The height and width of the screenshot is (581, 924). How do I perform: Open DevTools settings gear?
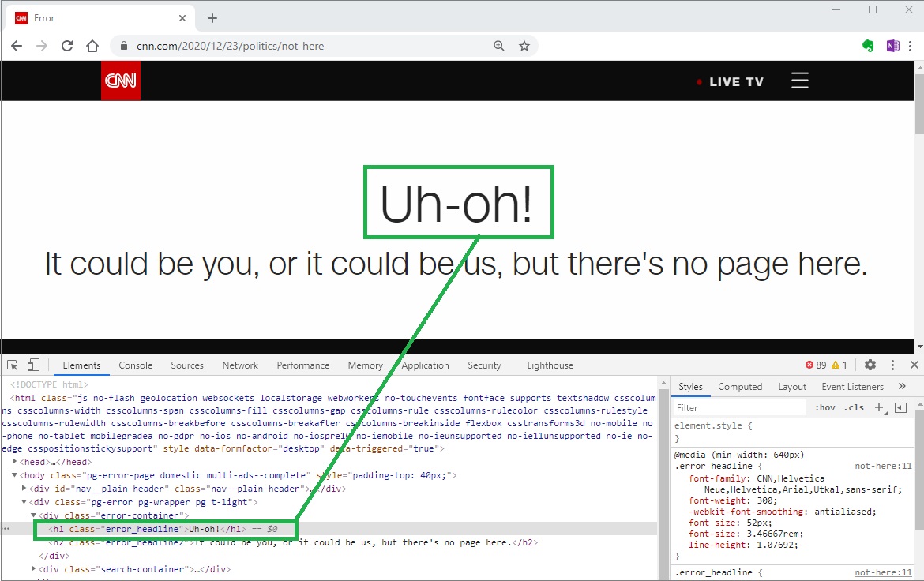(x=870, y=365)
